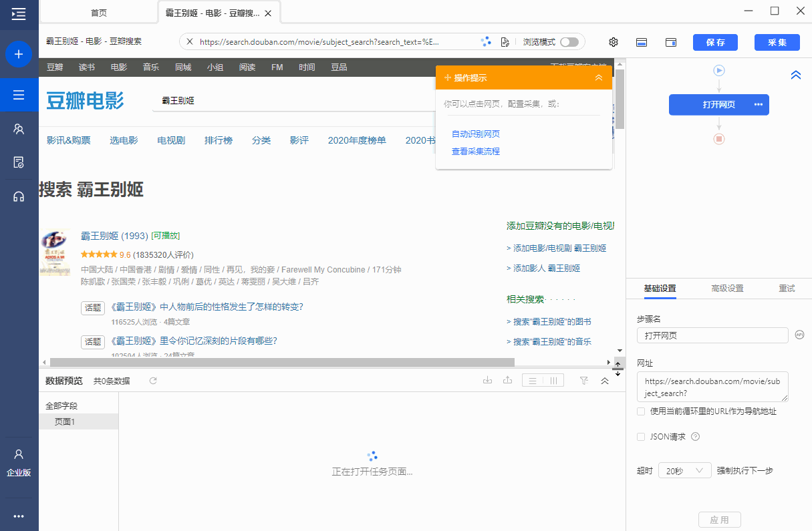Click the 采集 collect button
The width and height of the screenshot is (812, 531).
pyautogui.click(x=777, y=42)
